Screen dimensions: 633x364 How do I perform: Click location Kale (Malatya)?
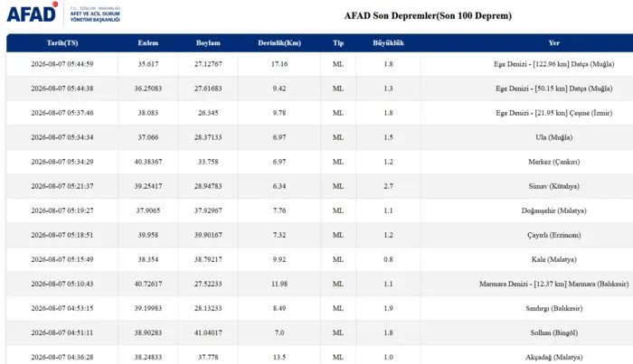(553, 259)
